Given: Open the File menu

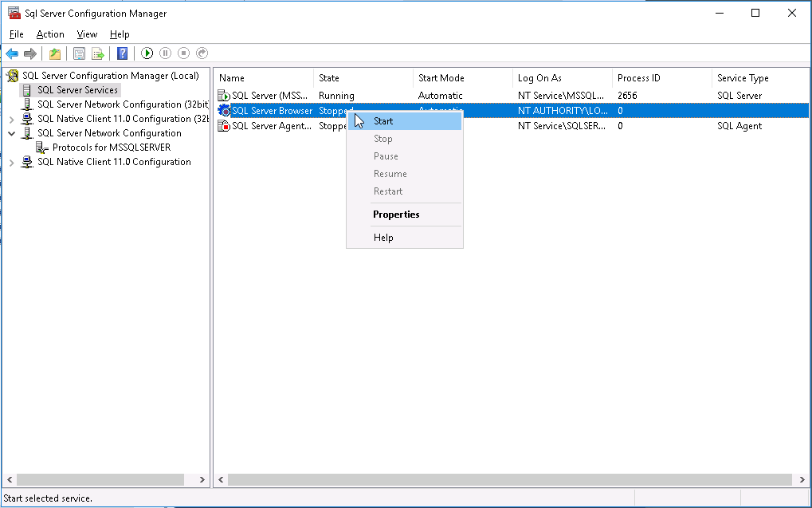Looking at the screenshot, I should point(17,34).
